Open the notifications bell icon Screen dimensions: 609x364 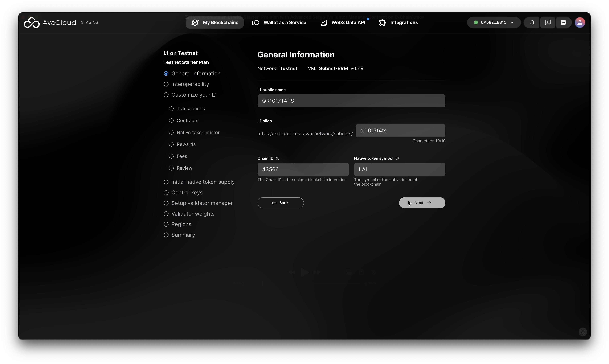point(532,23)
